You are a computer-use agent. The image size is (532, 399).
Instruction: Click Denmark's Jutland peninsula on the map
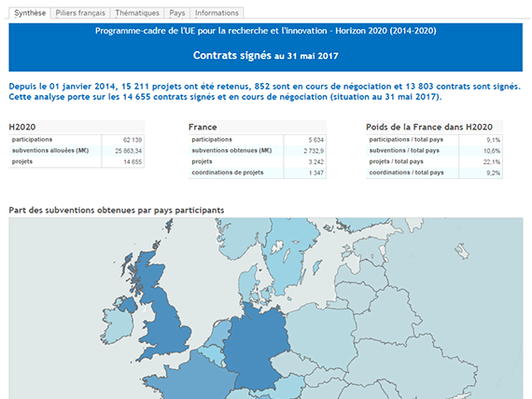(246, 283)
